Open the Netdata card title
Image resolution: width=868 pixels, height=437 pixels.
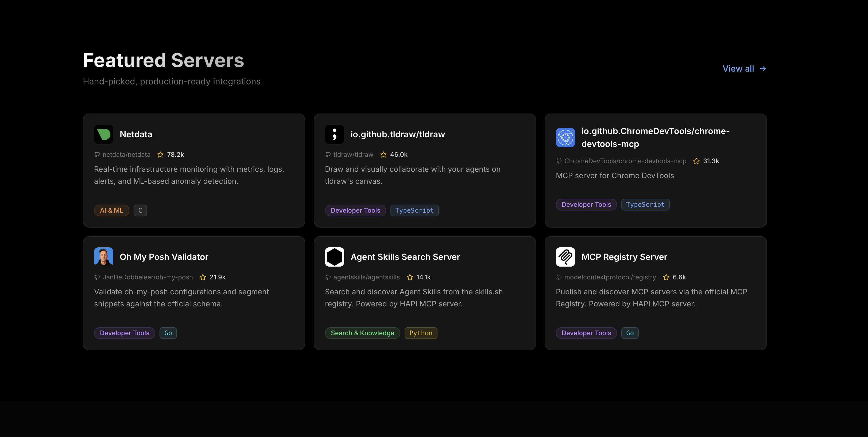(x=136, y=134)
